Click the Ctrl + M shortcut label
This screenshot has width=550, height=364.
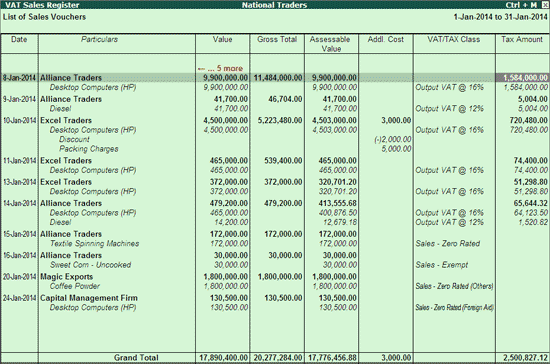coord(521,5)
